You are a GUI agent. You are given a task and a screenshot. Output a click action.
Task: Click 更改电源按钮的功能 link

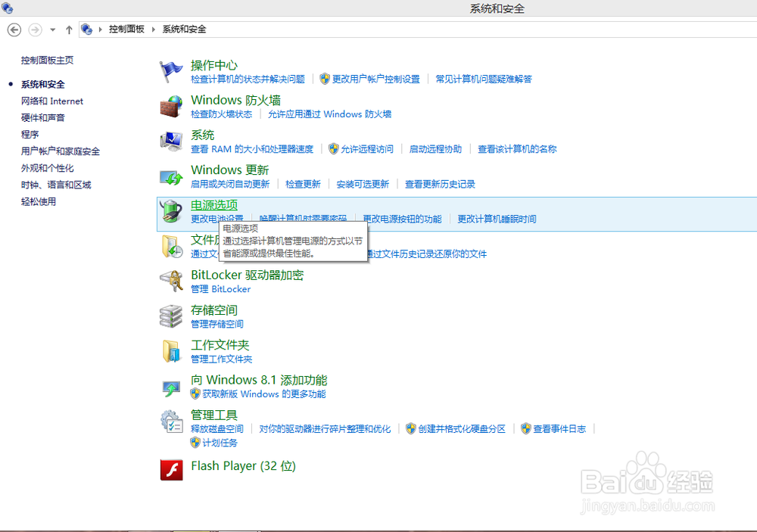coord(402,219)
